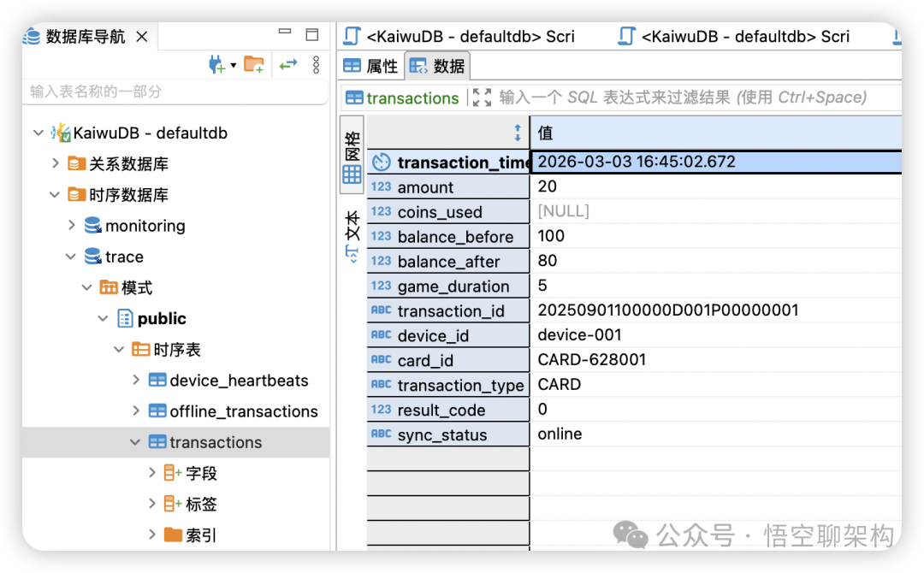Expand the device_heartbeats table

click(135, 380)
